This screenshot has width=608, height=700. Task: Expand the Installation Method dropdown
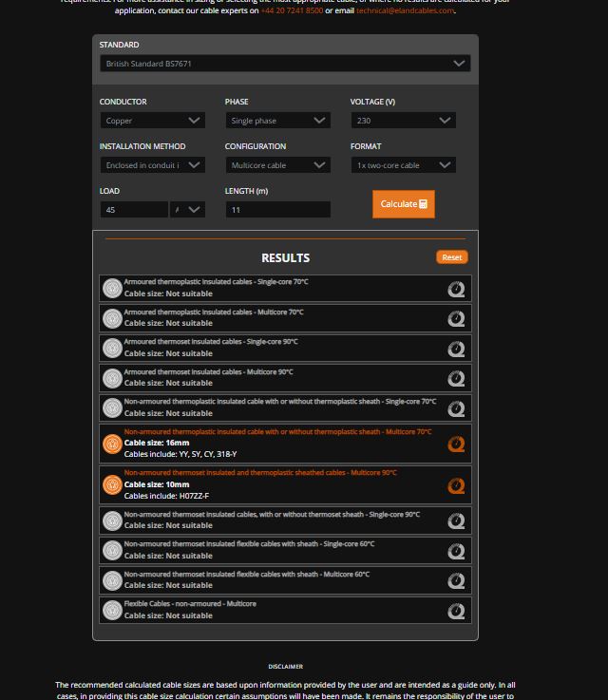(x=152, y=165)
